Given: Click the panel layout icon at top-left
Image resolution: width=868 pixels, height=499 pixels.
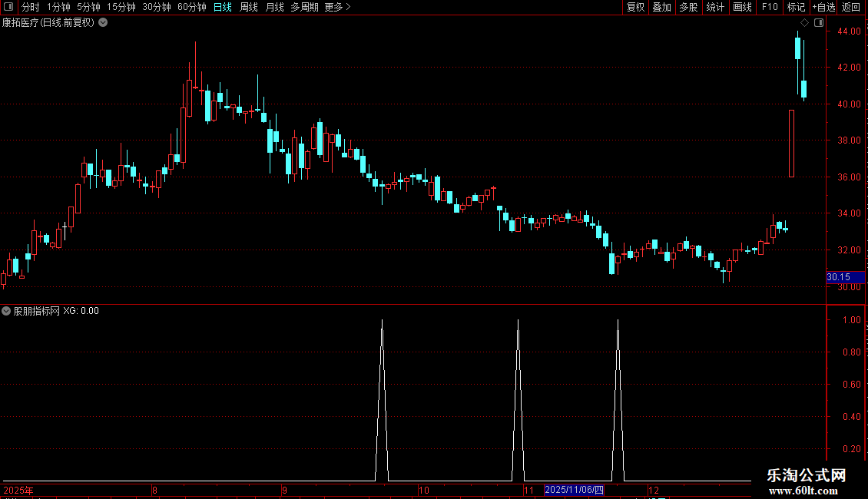Looking at the screenshot, I should click(8, 7).
